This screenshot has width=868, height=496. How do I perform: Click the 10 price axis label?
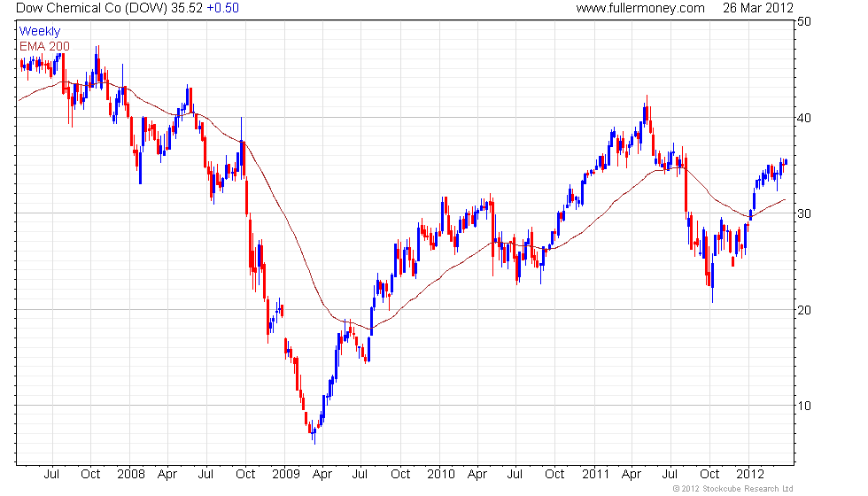tap(804, 406)
